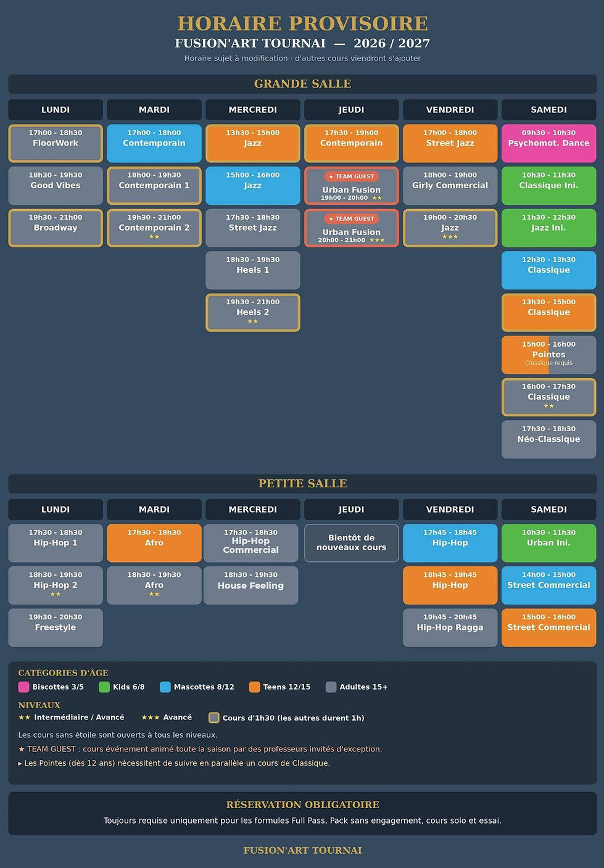Select the Urban Ini. card

pos(549,543)
